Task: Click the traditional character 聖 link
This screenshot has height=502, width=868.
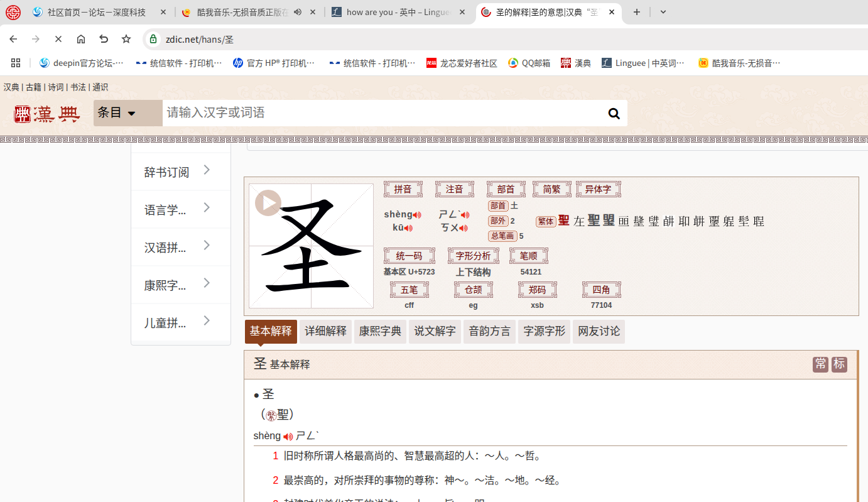Action: 563,221
